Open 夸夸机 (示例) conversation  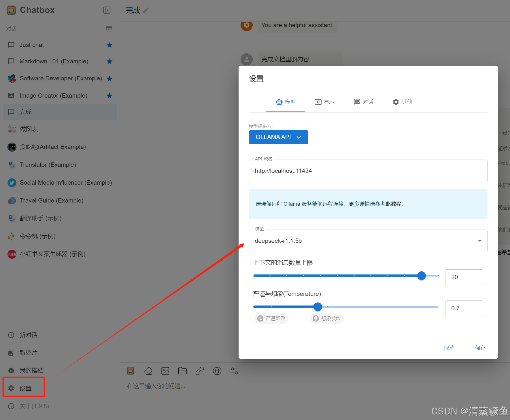pos(60,236)
